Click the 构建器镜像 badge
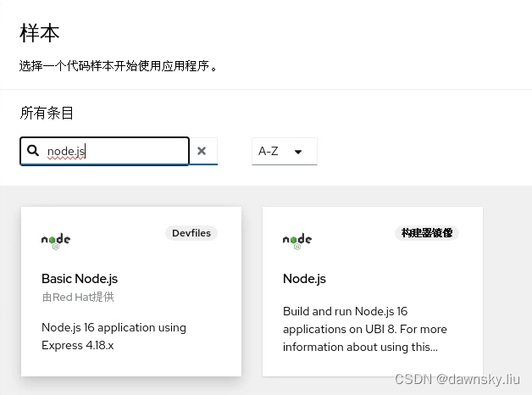Image resolution: width=532 pixels, height=395 pixels. coord(427,233)
